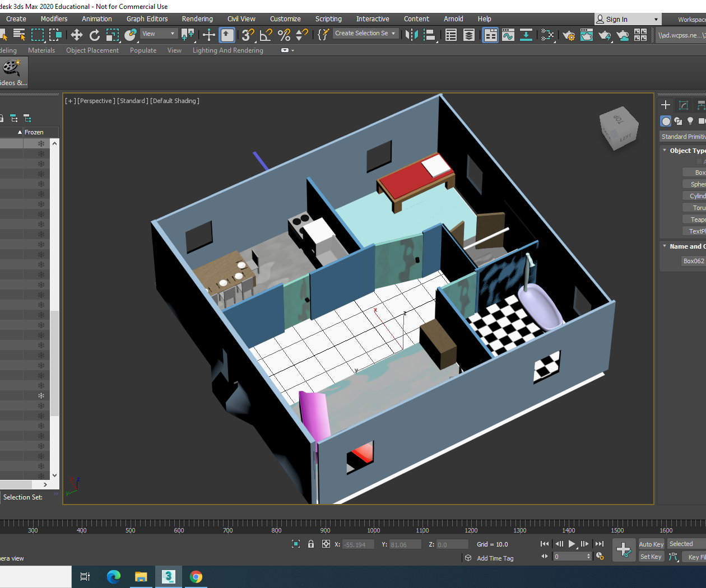706x588 pixels.
Task: Switch to the Populate ribbon tab
Action: (x=143, y=50)
